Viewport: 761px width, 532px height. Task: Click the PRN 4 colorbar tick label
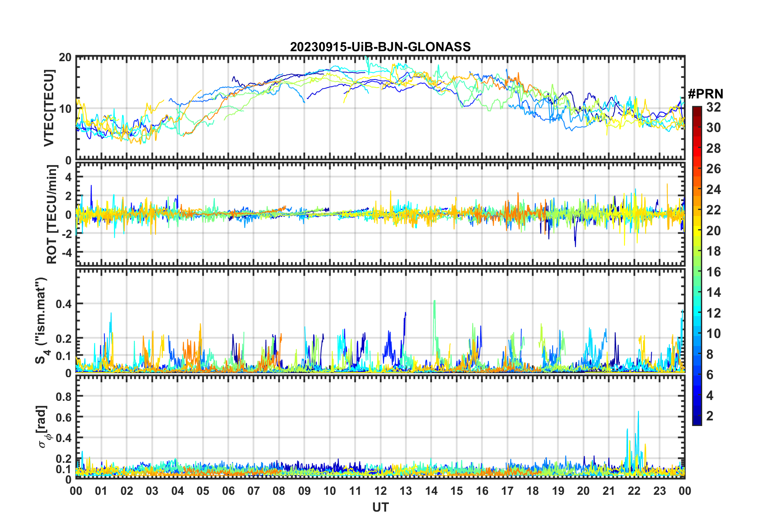coord(710,396)
